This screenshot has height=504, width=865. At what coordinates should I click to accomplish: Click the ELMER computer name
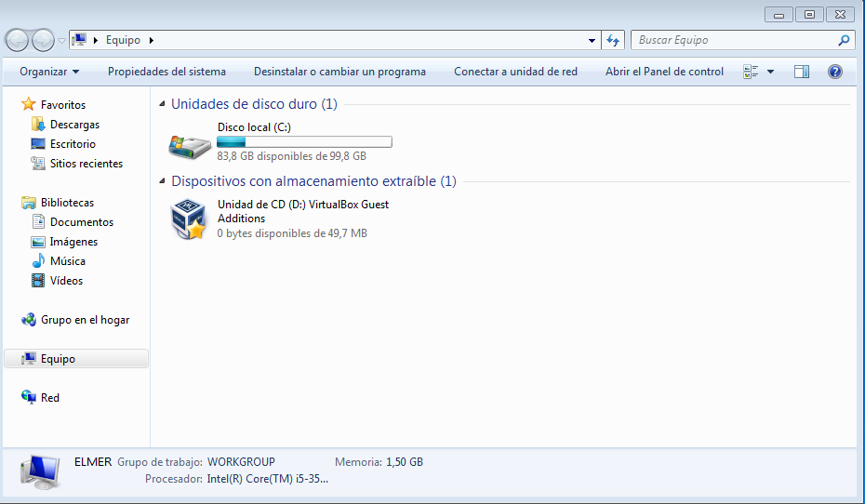pyautogui.click(x=93, y=462)
